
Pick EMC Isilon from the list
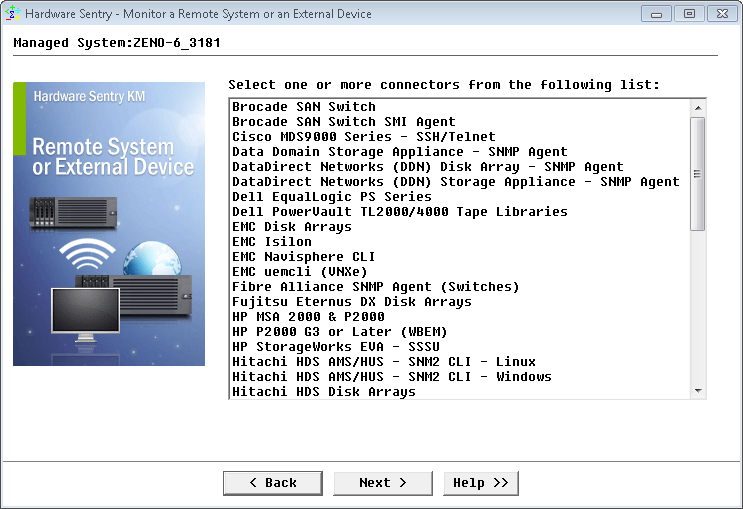(271, 242)
